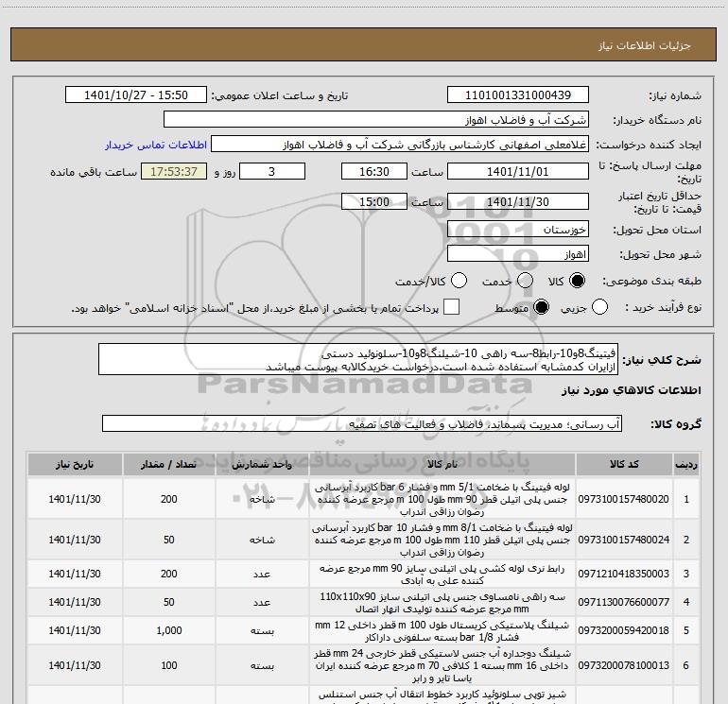Viewport: 728px width, 704px height.
Task: Select the کالا/خدمت radio button
Action: coord(459,281)
